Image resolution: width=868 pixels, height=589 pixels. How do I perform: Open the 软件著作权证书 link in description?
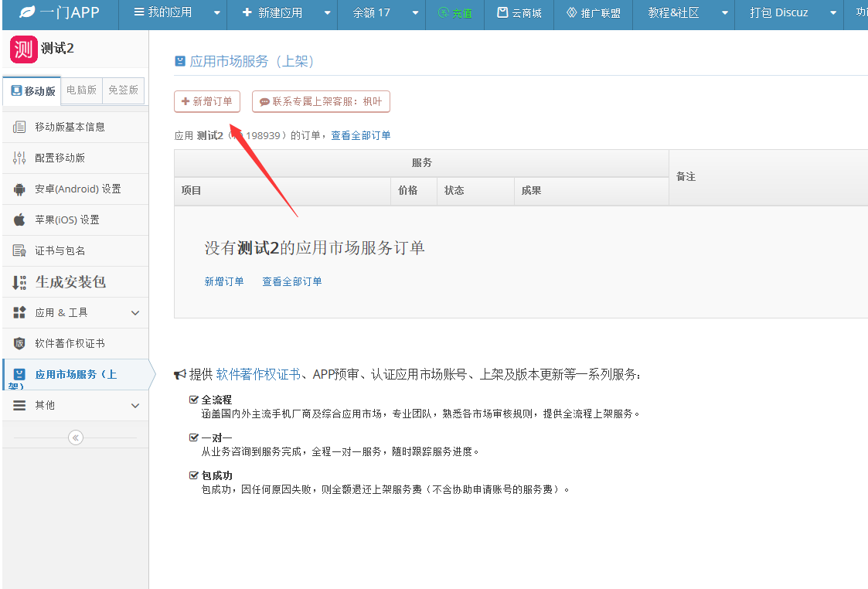(258, 375)
